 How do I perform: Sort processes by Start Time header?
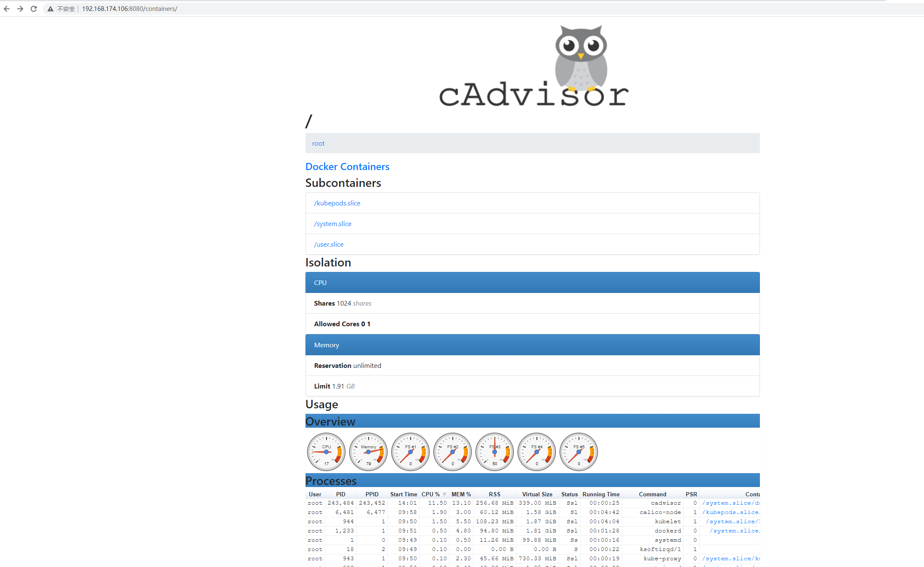tap(404, 494)
